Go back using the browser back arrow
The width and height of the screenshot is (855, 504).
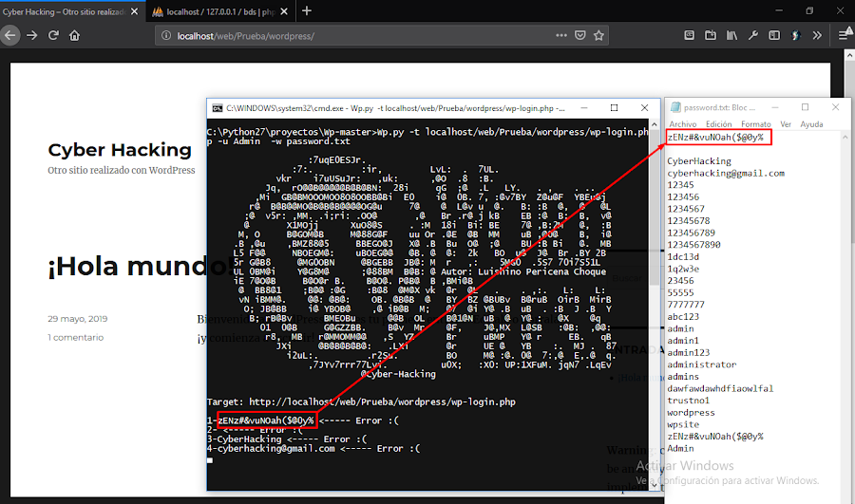pos(10,35)
